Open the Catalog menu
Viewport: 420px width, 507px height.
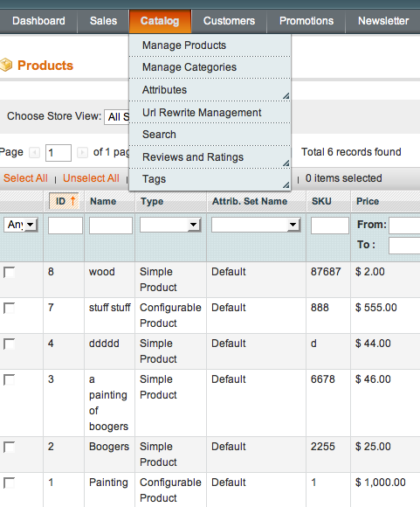click(x=160, y=21)
